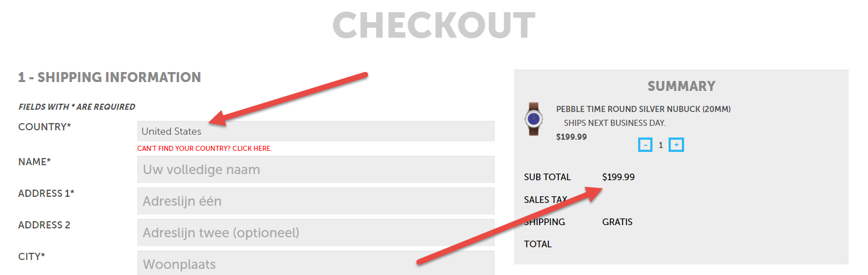Click the Pebble Time Round product title
The image size is (868, 275).
pos(643,109)
